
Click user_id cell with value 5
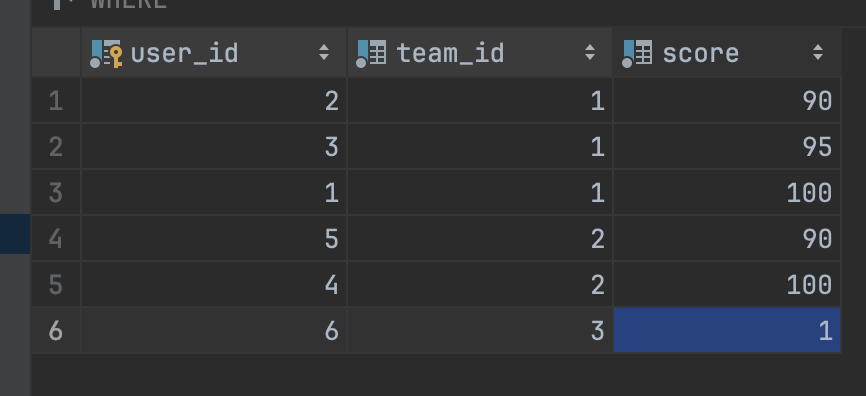(x=214, y=239)
